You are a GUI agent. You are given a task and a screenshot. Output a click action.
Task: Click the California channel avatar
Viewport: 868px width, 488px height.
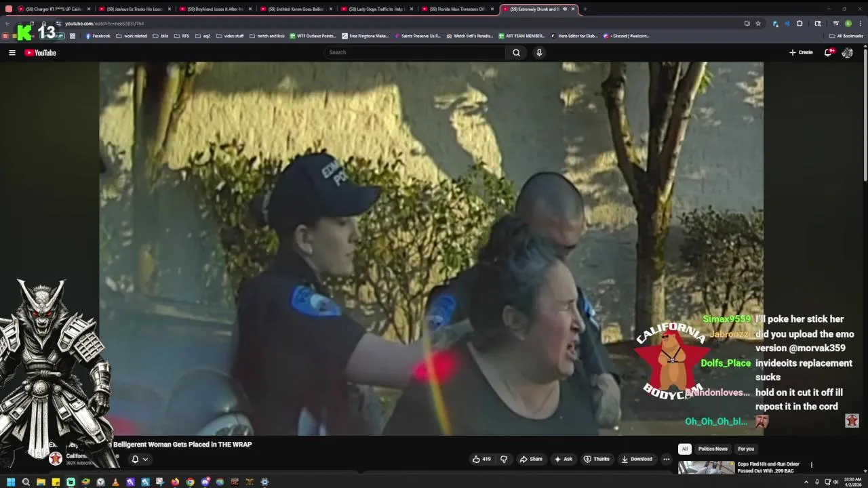pos(56,459)
